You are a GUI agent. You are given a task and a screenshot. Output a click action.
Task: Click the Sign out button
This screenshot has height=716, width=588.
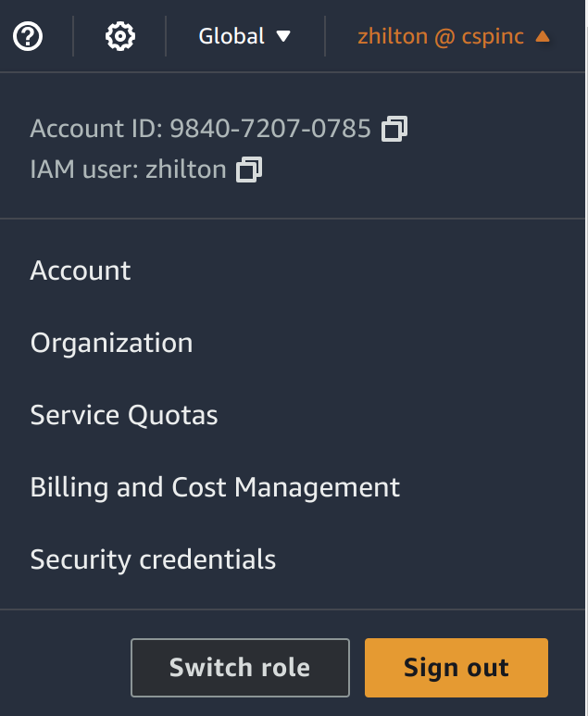click(457, 668)
